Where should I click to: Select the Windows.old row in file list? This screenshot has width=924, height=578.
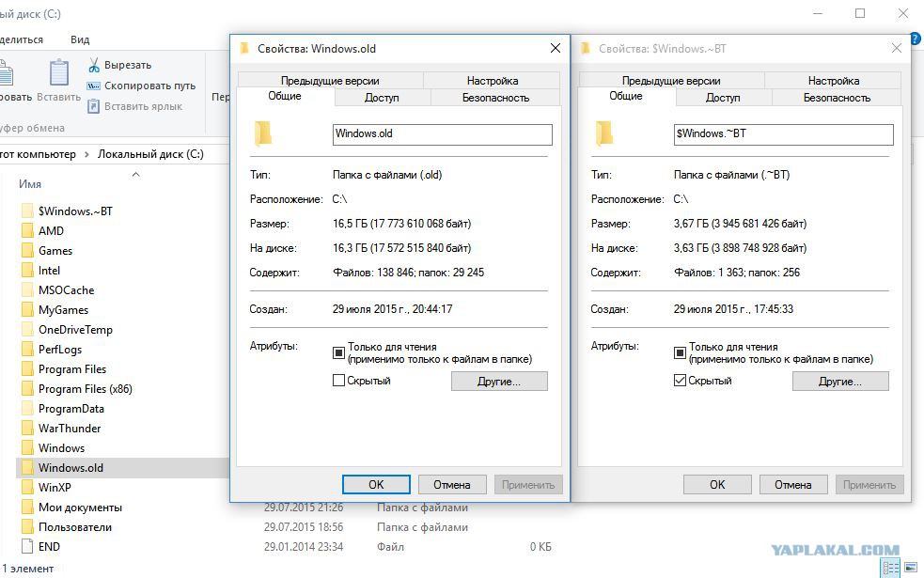(124, 468)
